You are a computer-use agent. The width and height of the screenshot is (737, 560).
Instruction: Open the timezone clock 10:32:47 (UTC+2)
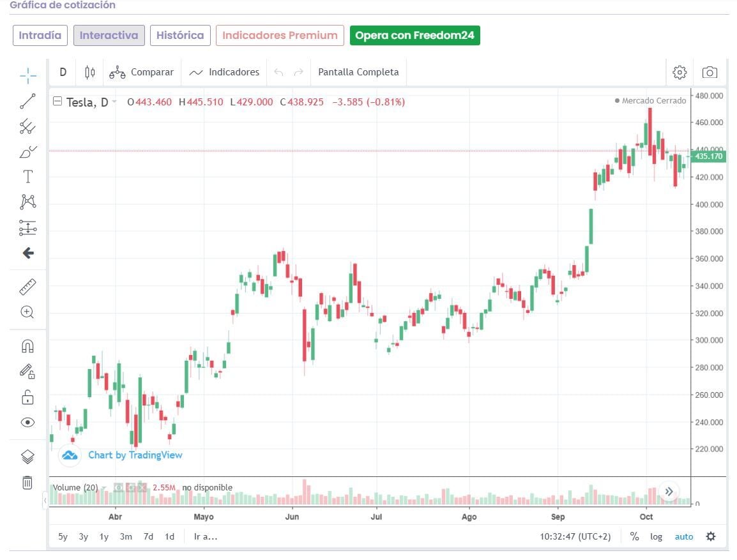(x=575, y=536)
